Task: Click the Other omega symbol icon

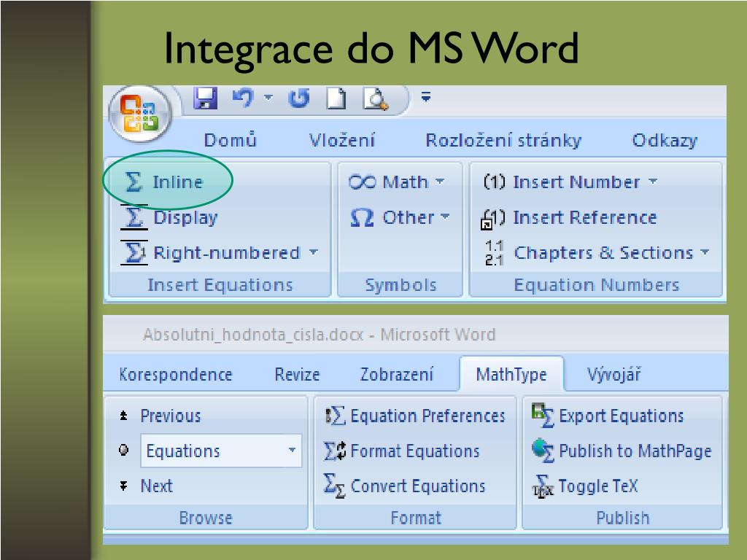Action: tap(362, 217)
